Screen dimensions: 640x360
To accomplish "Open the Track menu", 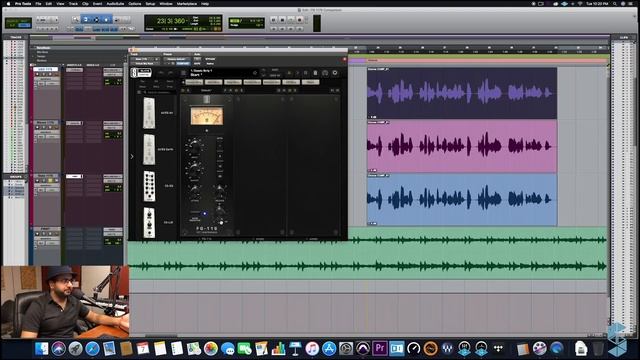I will 73,4.
